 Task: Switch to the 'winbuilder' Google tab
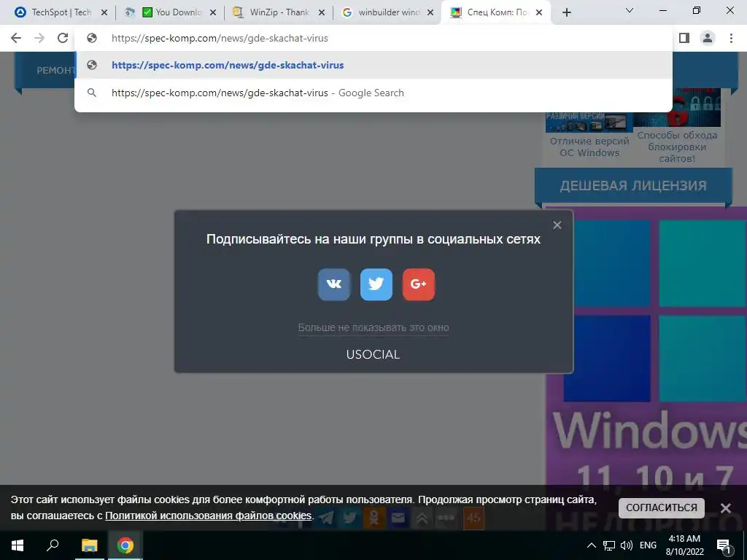[x=389, y=12]
